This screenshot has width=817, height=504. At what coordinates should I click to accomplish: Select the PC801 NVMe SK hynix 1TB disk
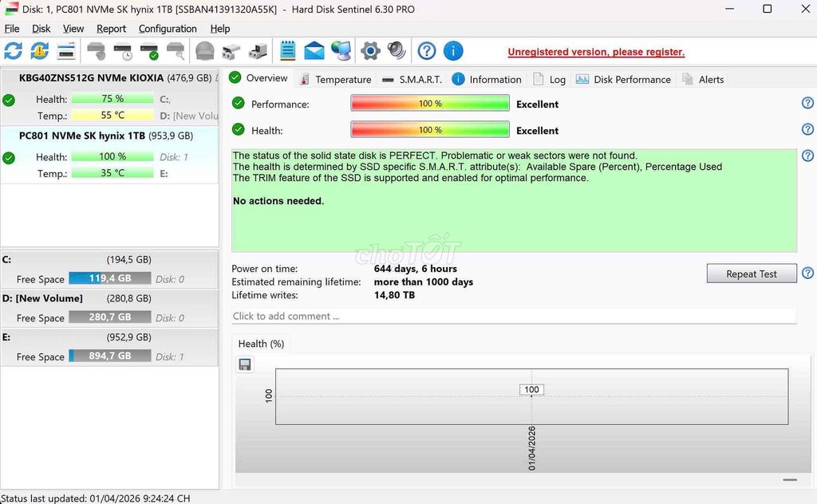pos(109,155)
